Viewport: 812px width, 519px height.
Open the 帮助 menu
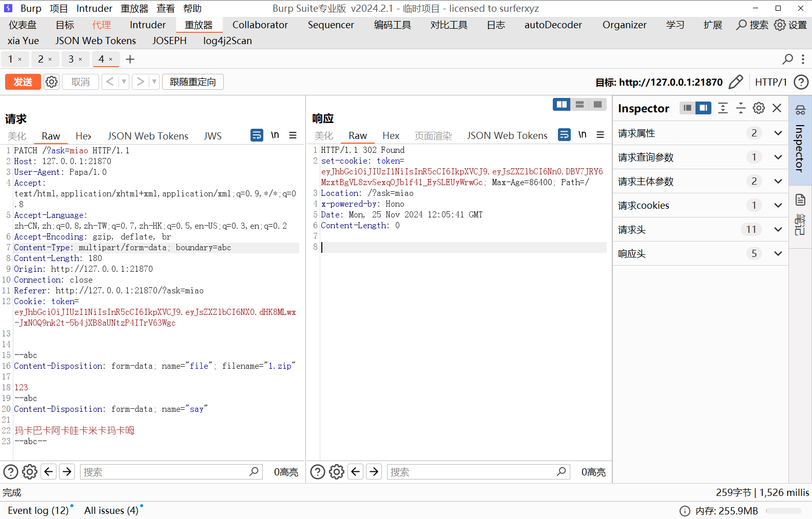click(192, 9)
